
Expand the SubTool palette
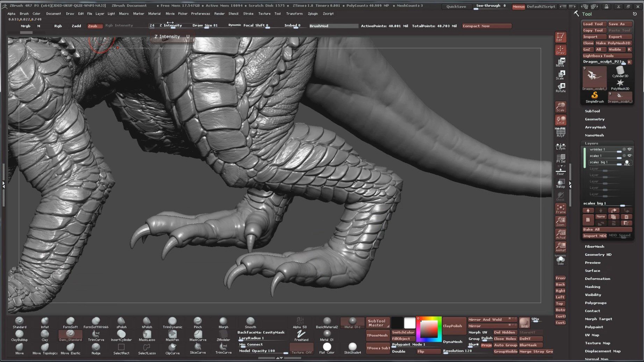(x=592, y=111)
